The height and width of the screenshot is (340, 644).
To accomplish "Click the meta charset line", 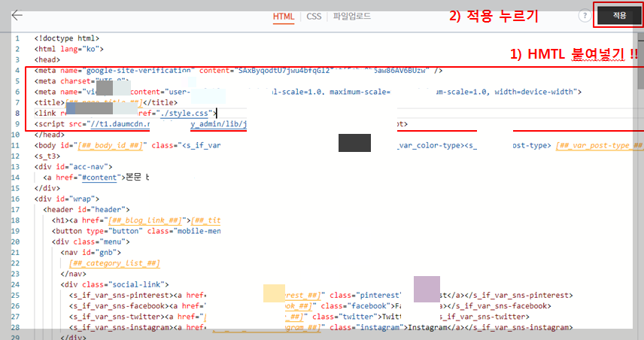I will [82, 81].
